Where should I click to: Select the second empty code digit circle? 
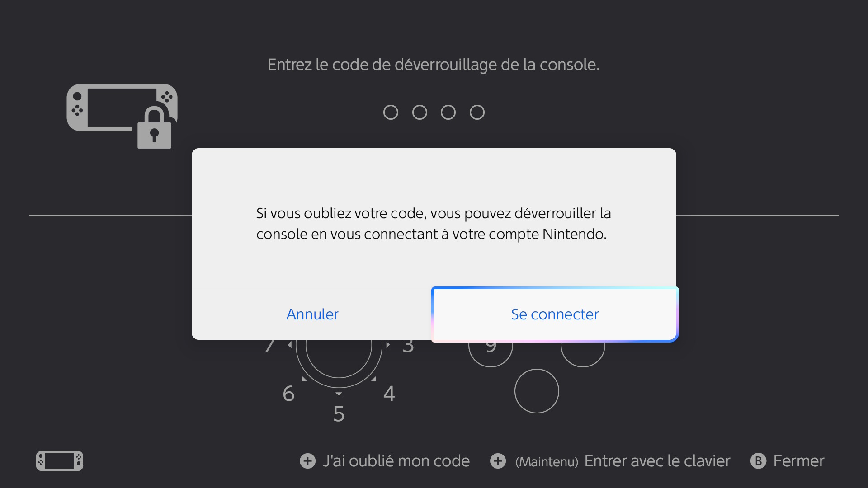click(420, 112)
